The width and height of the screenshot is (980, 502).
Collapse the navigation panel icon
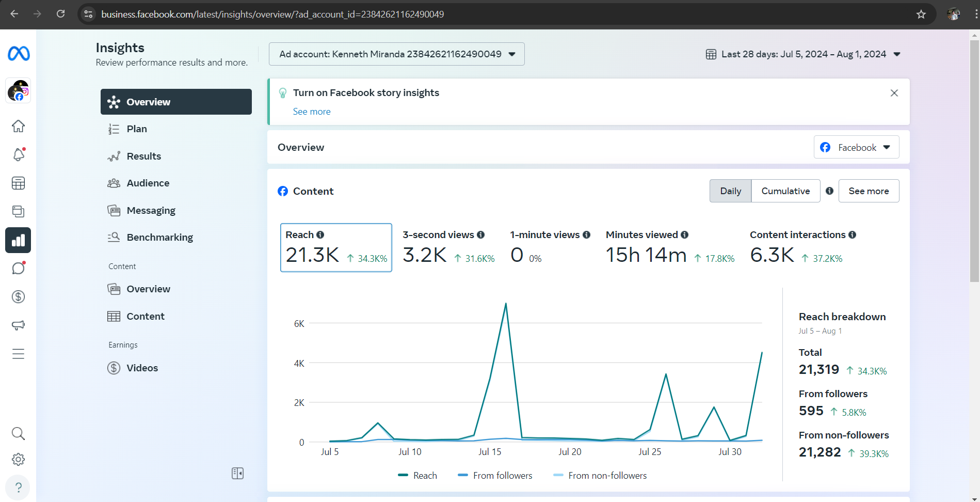click(237, 473)
